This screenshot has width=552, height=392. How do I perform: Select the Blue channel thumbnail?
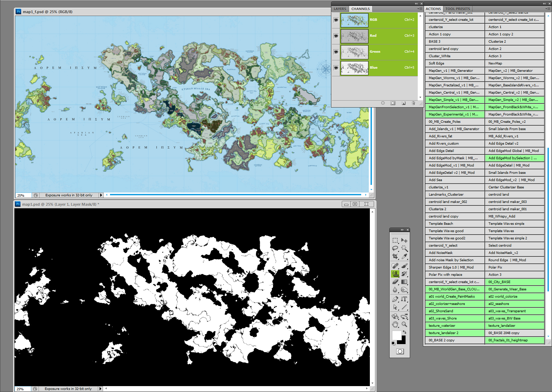tap(354, 68)
